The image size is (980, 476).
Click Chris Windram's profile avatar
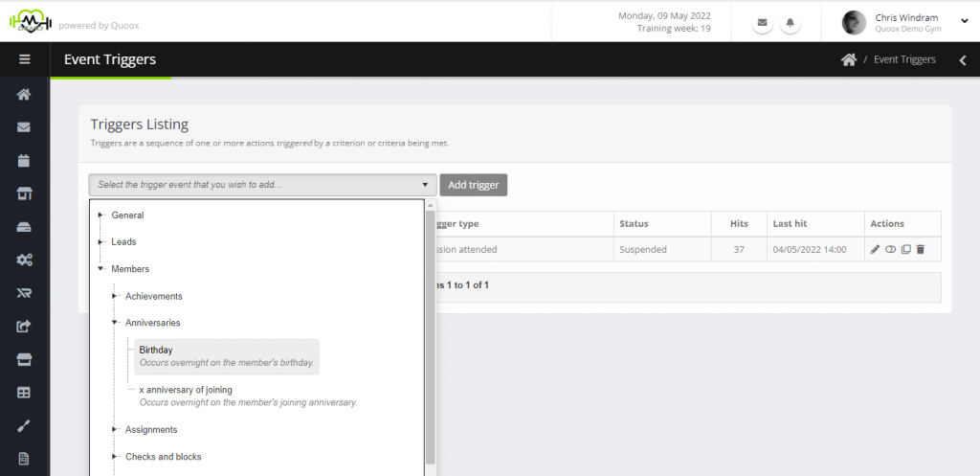(854, 23)
